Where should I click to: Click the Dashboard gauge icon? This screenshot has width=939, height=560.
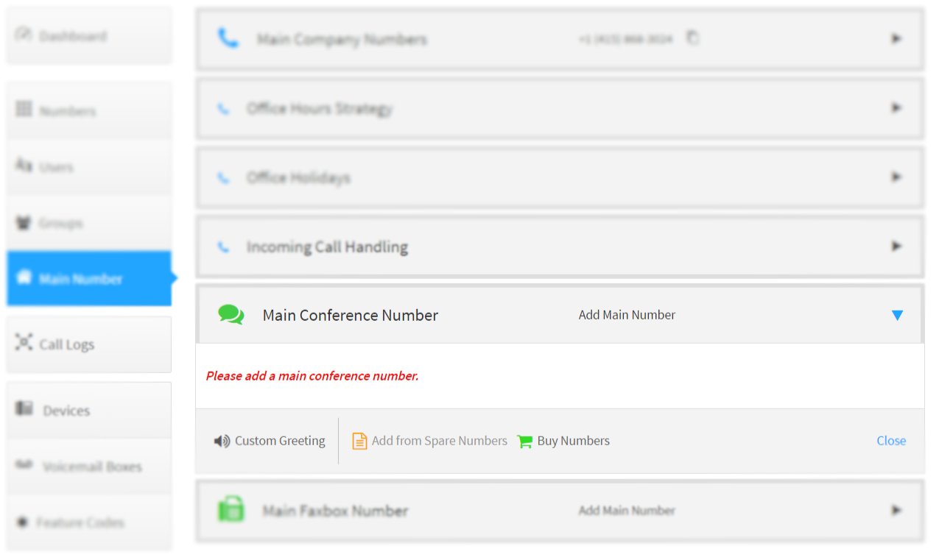click(x=24, y=34)
